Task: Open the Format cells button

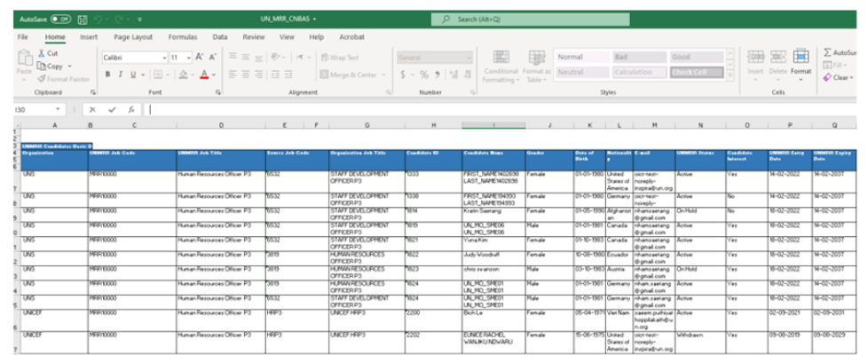Action: point(801,62)
